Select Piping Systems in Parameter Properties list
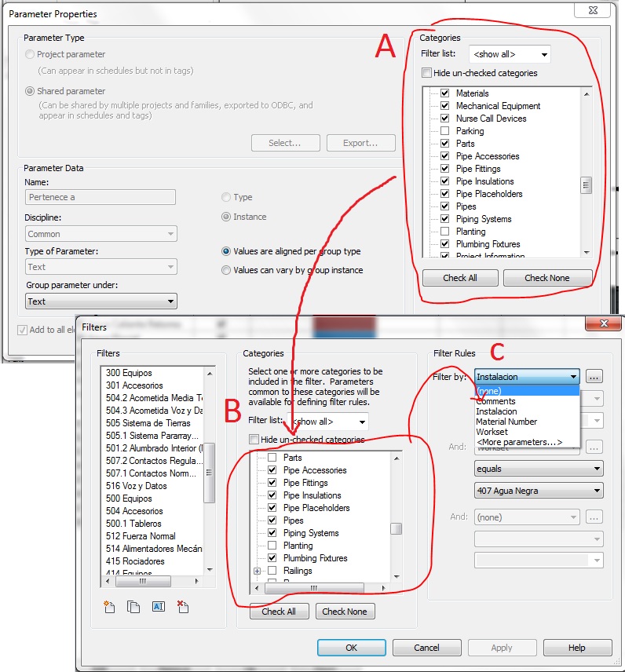 pos(484,219)
